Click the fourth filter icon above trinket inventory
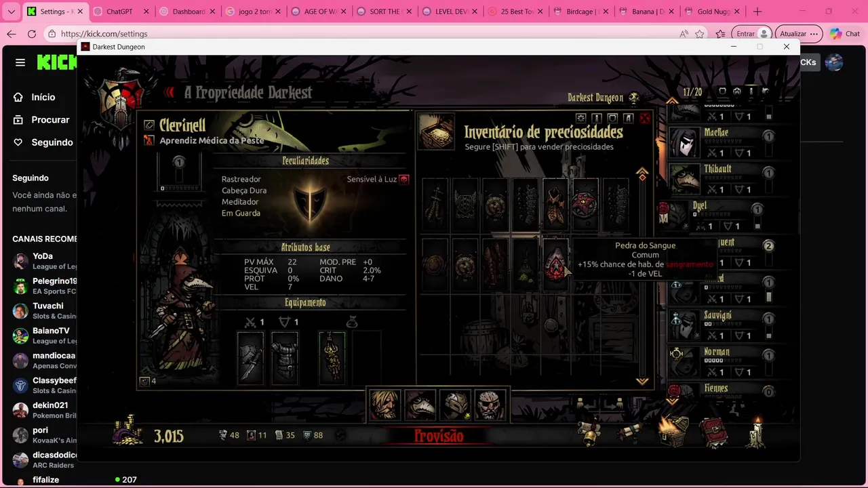This screenshot has height=488, width=868. click(628, 119)
